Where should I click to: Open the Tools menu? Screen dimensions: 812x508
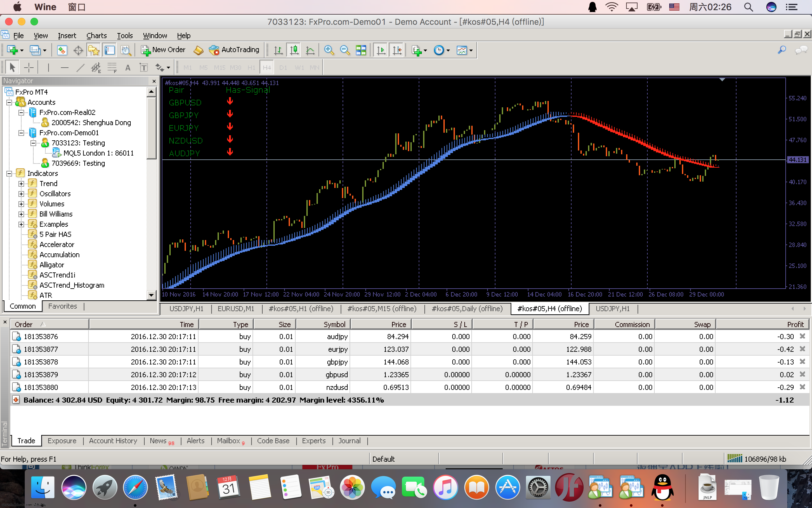click(x=125, y=36)
